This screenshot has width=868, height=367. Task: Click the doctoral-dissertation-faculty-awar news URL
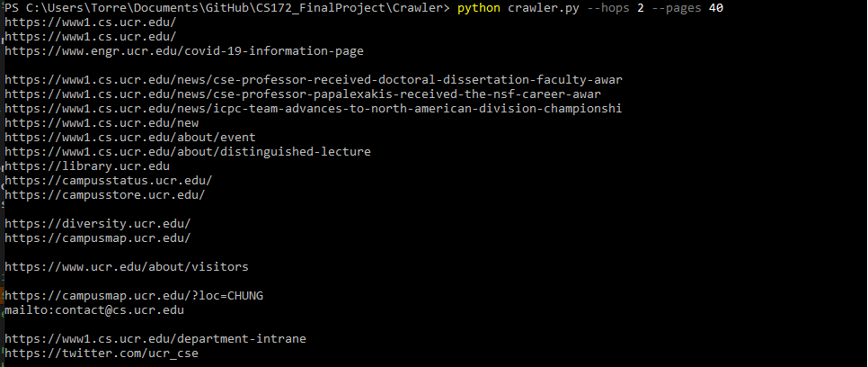pos(314,80)
